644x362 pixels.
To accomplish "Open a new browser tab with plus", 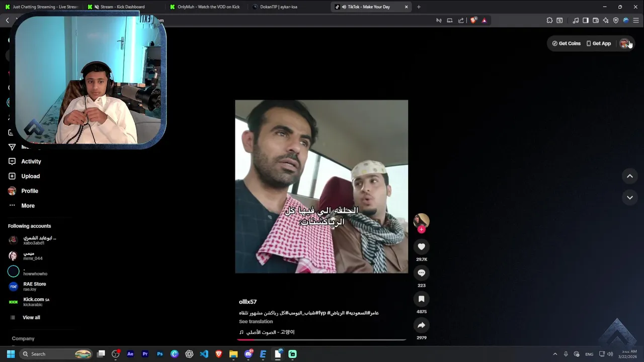I will click(x=419, y=7).
